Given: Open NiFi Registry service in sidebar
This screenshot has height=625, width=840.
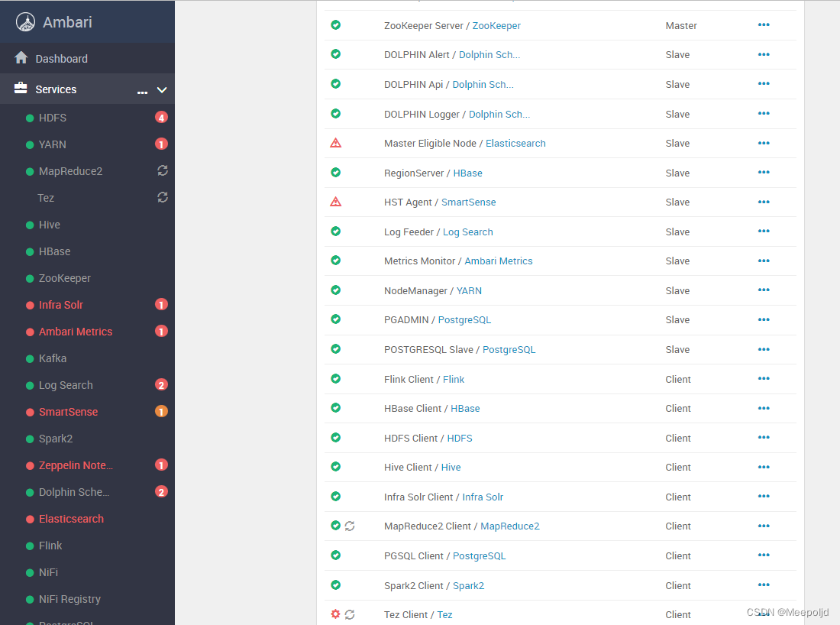Looking at the screenshot, I should click(69, 599).
